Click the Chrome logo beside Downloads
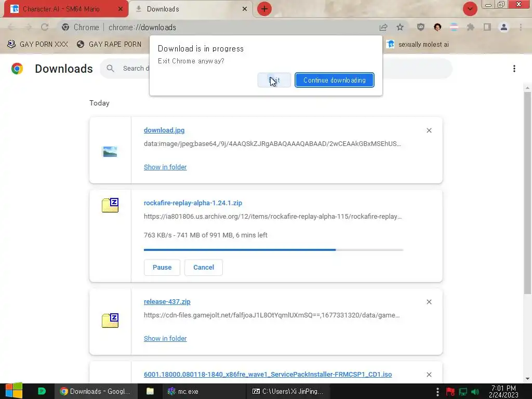Screen dimensions: 532x399 (17, 69)
